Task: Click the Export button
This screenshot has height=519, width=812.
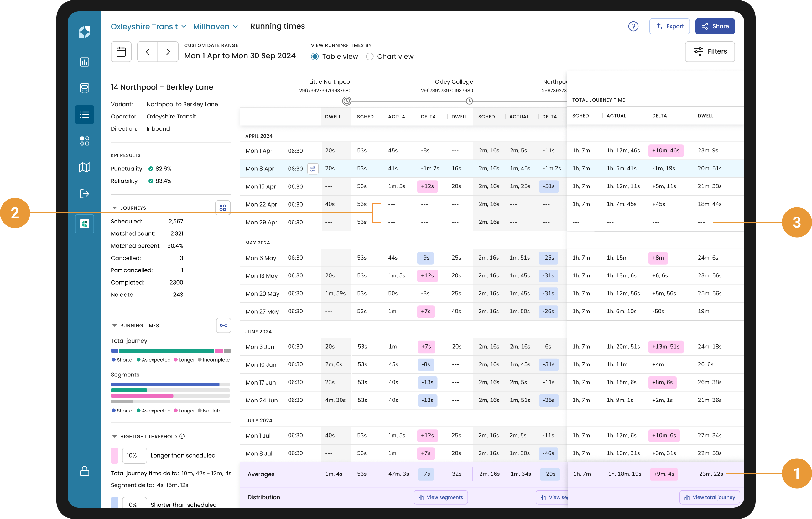Action: [x=669, y=26]
